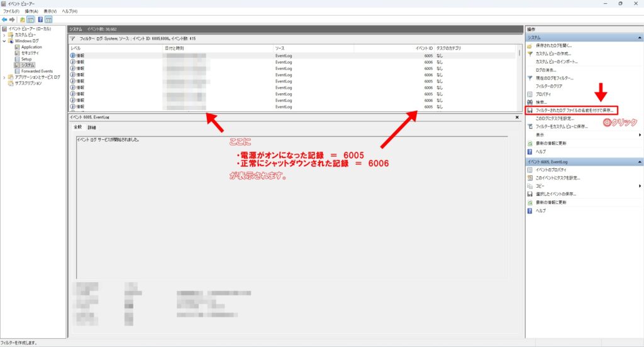The width and height of the screenshot is (644, 347).
Task: Select the システム log in the tree
Action: click(x=28, y=65)
